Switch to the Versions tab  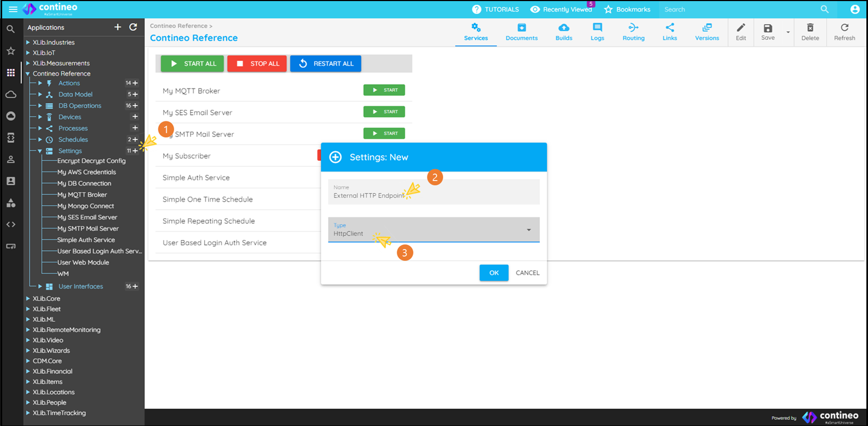click(x=707, y=32)
